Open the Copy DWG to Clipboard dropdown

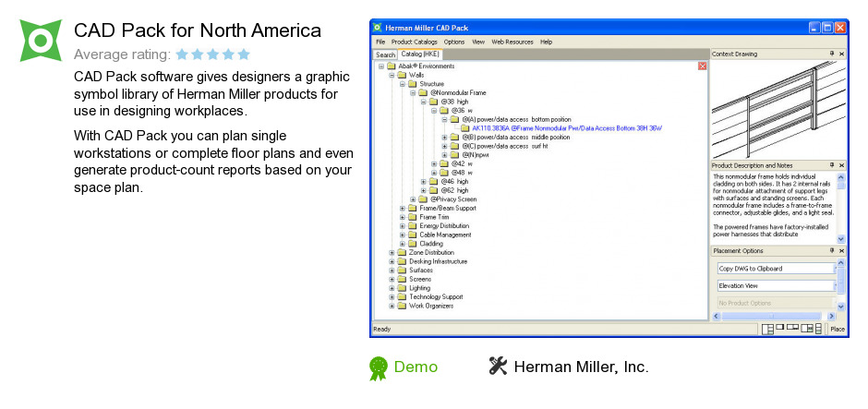pyautogui.click(x=776, y=269)
